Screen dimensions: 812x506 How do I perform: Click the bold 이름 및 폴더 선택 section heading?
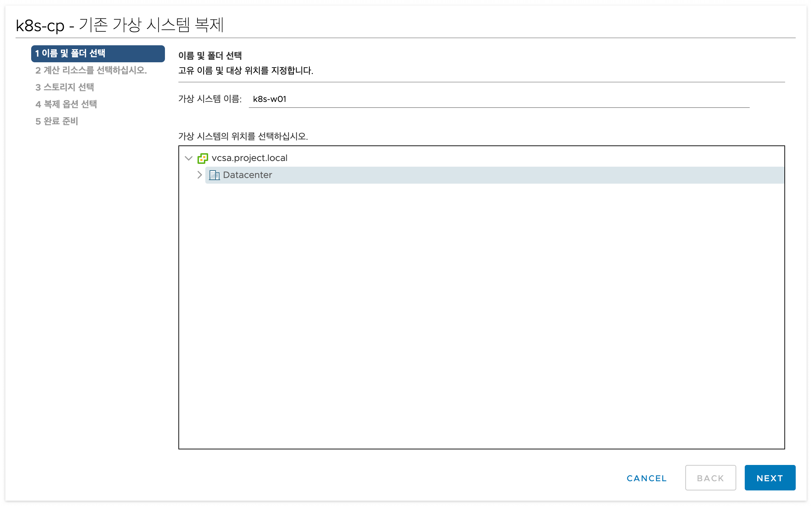pyautogui.click(x=210, y=56)
